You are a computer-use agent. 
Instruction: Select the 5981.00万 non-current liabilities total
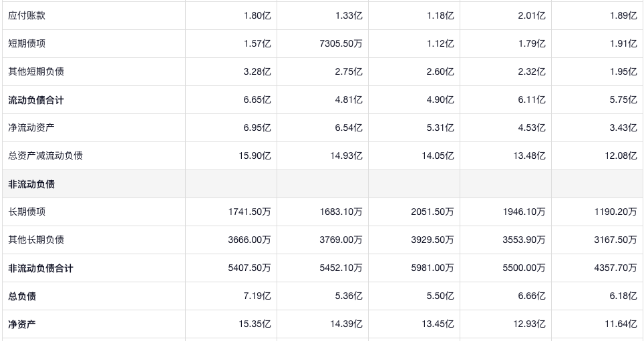coord(432,268)
